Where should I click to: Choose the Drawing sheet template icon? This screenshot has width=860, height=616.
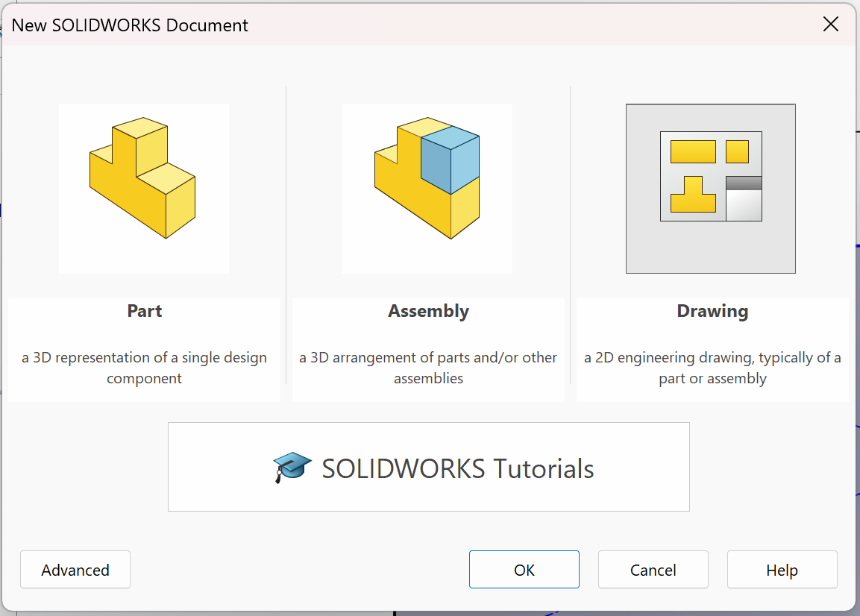click(710, 188)
